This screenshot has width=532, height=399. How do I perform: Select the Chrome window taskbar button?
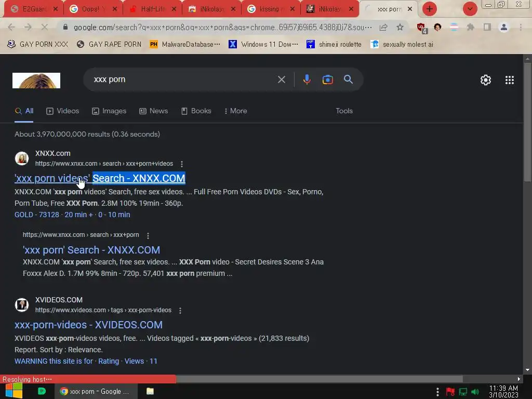point(96,391)
